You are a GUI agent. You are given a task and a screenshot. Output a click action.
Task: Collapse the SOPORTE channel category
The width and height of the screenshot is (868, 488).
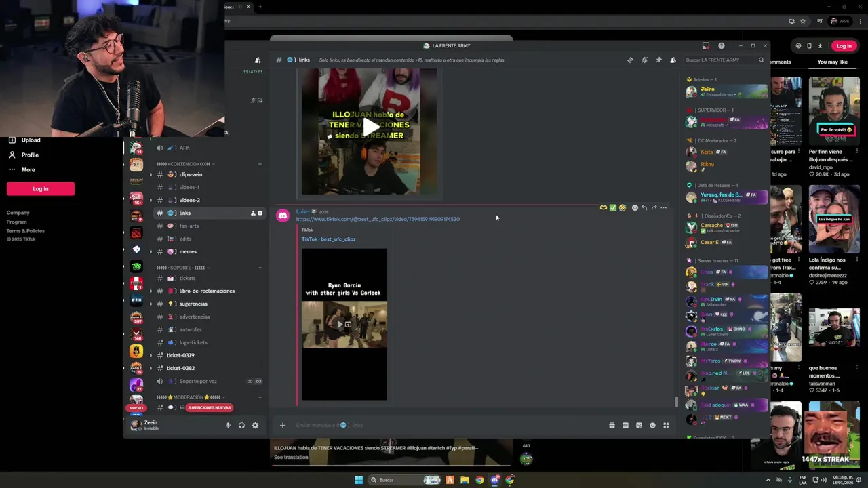182,268
